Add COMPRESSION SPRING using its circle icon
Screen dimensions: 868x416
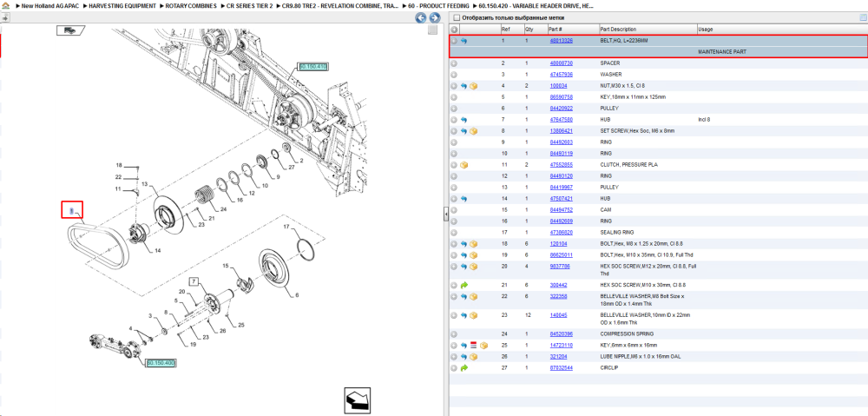[x=454, y=334]
